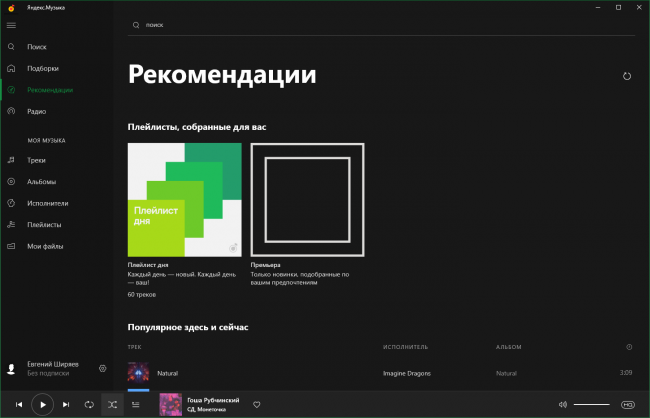Click the Плейлист дня title link

tap(148, 265)
